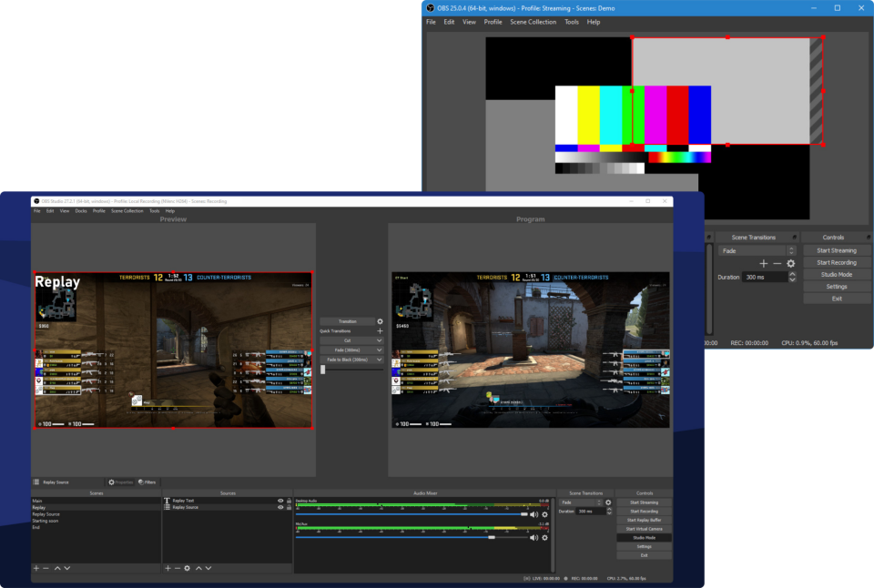The height and width of the screenshot is (588, 874).
Task: Add a new scene with the plus icon
Action: (x=36, y=568)
